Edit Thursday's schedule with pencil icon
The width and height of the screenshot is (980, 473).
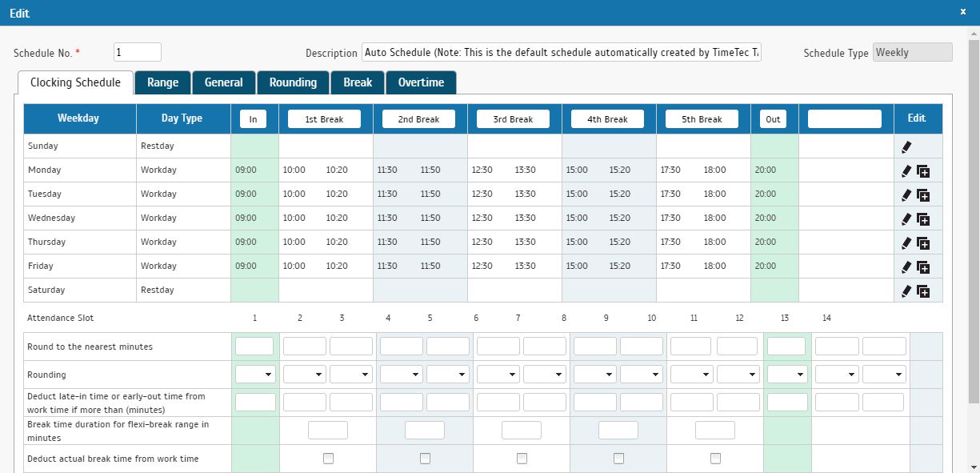click(905, 242)
